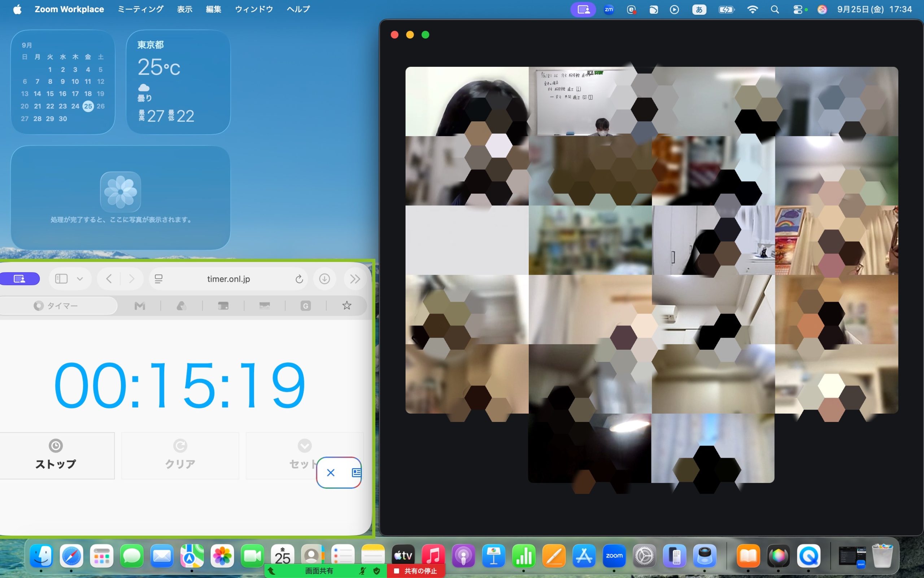Open System Settings gear in Dock

point(644,556)
